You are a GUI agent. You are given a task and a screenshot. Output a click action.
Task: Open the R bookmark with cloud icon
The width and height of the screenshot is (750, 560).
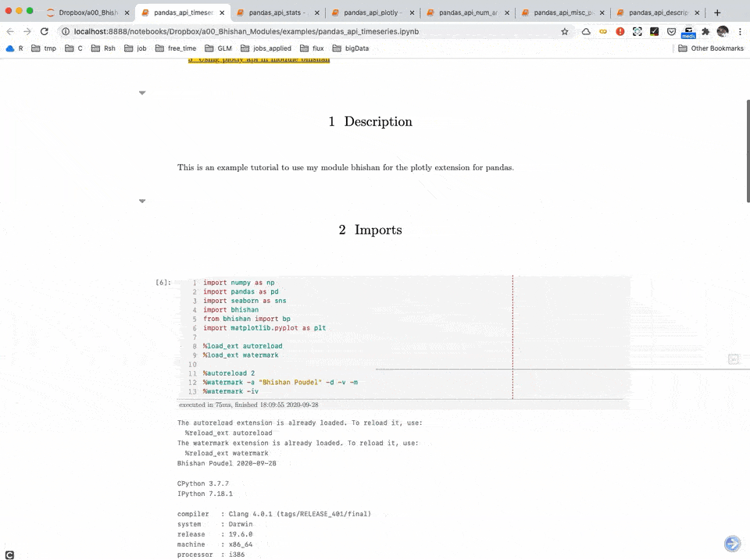14,48
